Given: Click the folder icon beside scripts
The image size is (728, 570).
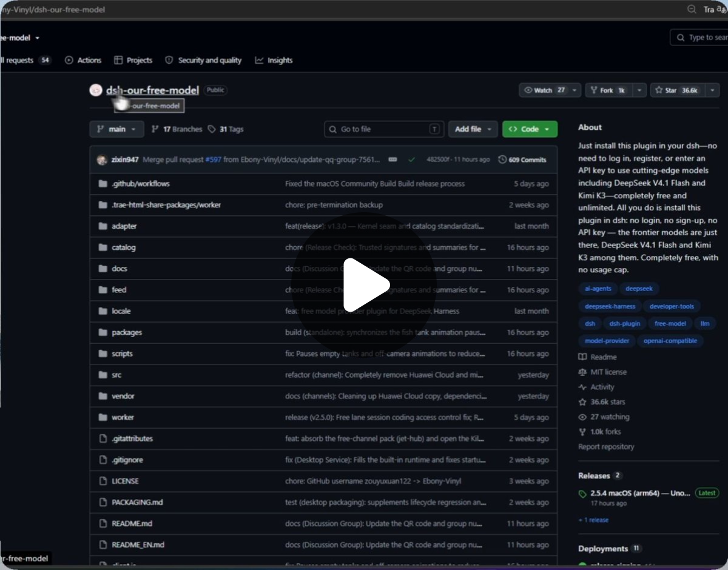Looking at the screenshot, I should point(103,354).
